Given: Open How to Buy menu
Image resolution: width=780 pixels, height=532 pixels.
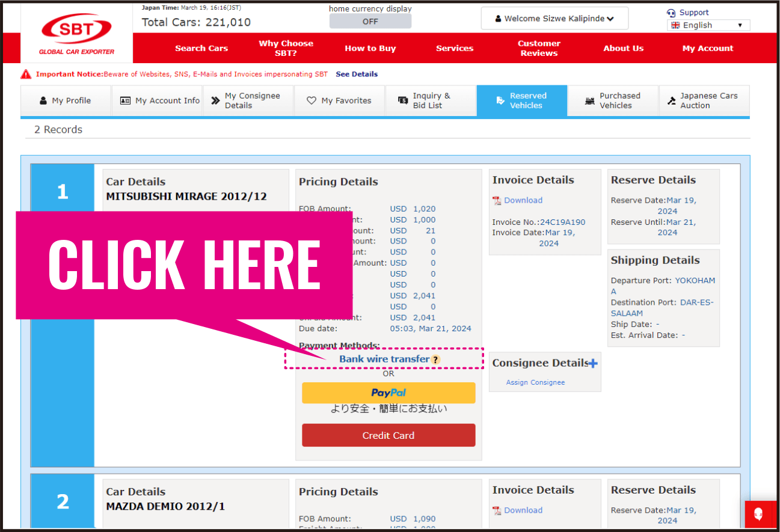Looking at the screenshot, I should point(370,48).
